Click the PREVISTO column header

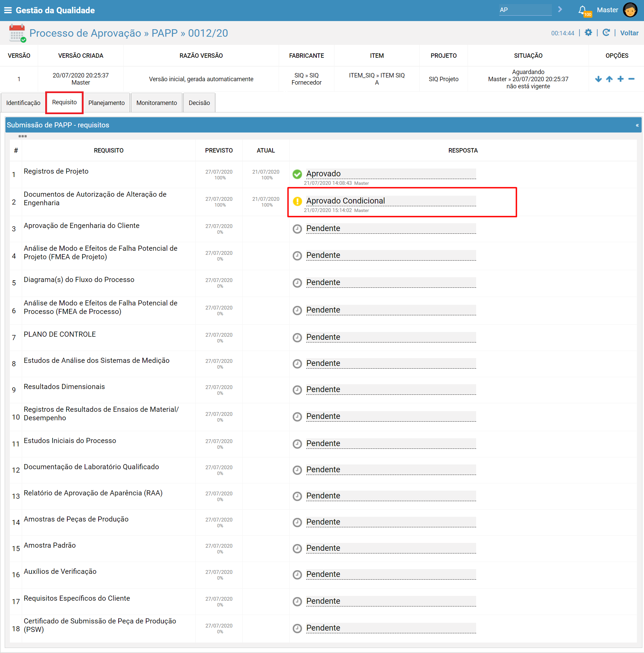[x=219, y=151]
